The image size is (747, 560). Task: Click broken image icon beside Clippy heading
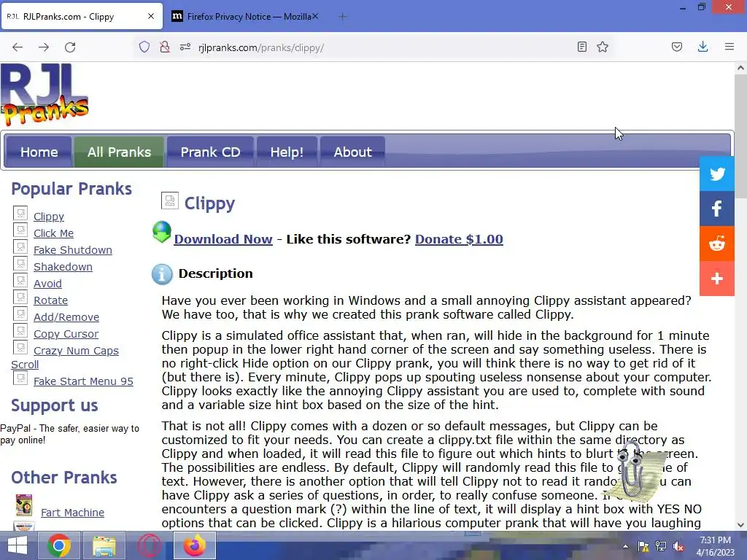pos(169,201)
